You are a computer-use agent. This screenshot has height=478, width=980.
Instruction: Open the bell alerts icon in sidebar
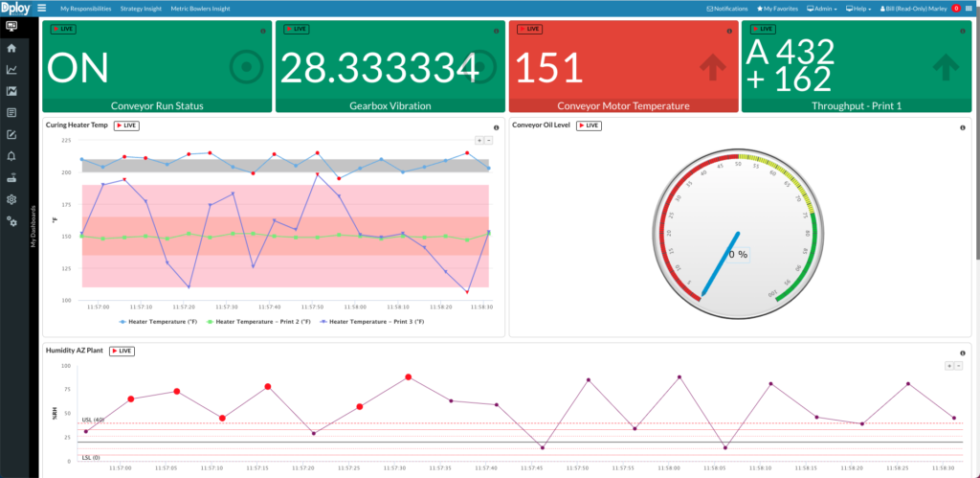tap(11, 155)
